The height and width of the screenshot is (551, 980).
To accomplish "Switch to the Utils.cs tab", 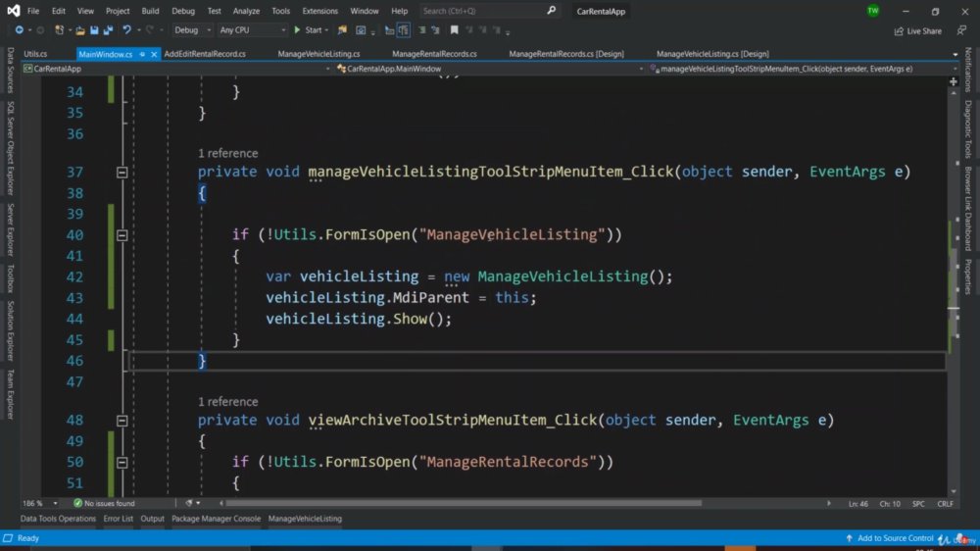I will [35, 54].
